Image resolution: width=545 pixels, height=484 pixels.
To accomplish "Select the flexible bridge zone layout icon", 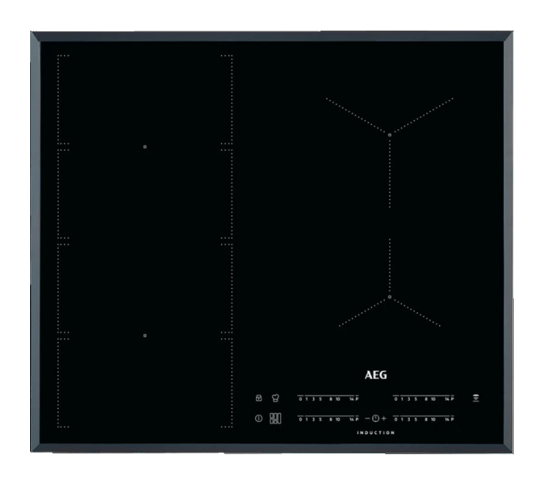I will (x=275, y=419).
